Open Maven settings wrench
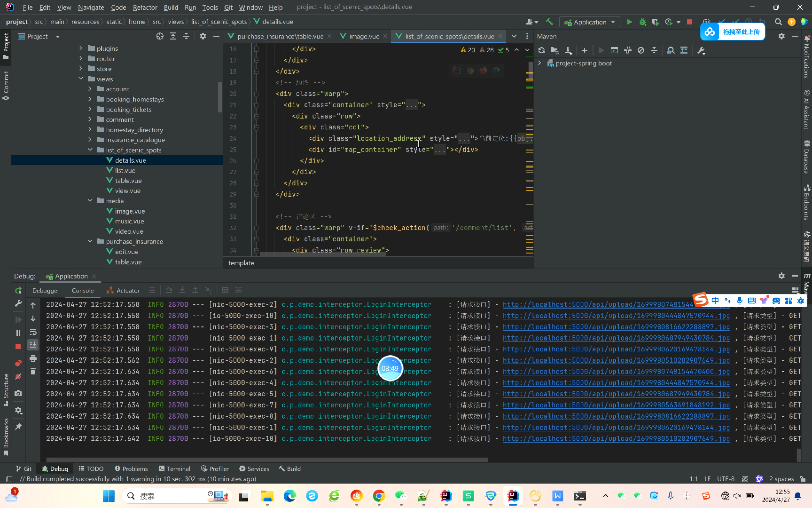812x508 pixels. tap(701, 50)
